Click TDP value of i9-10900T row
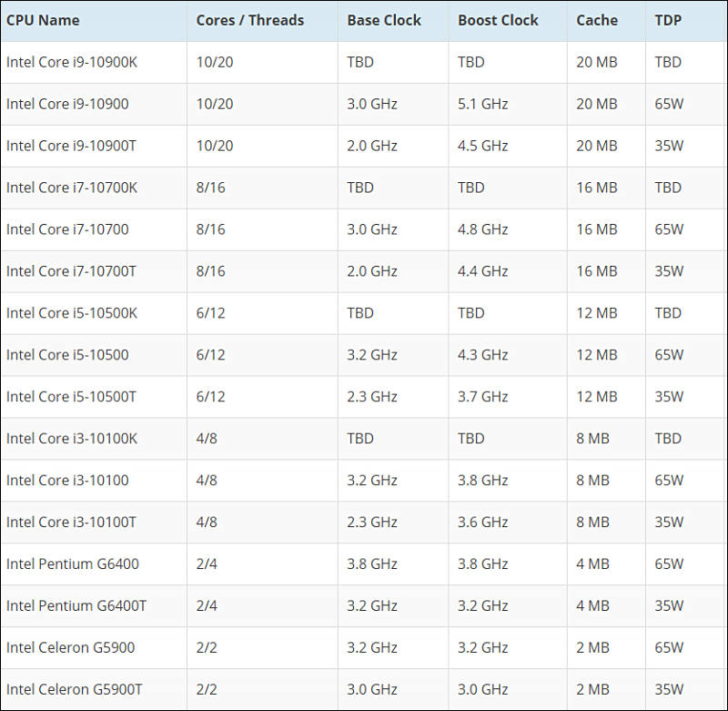This screenshot has height=711, width=728. 669,146
